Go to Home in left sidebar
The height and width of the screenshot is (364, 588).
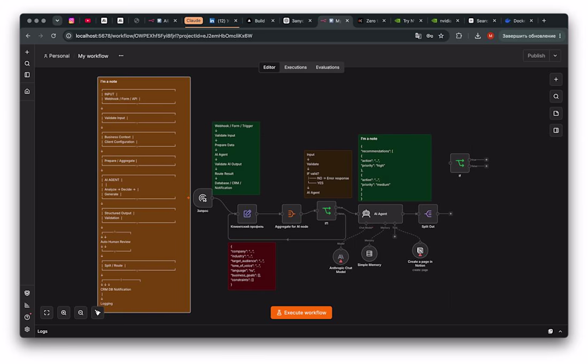27,91
